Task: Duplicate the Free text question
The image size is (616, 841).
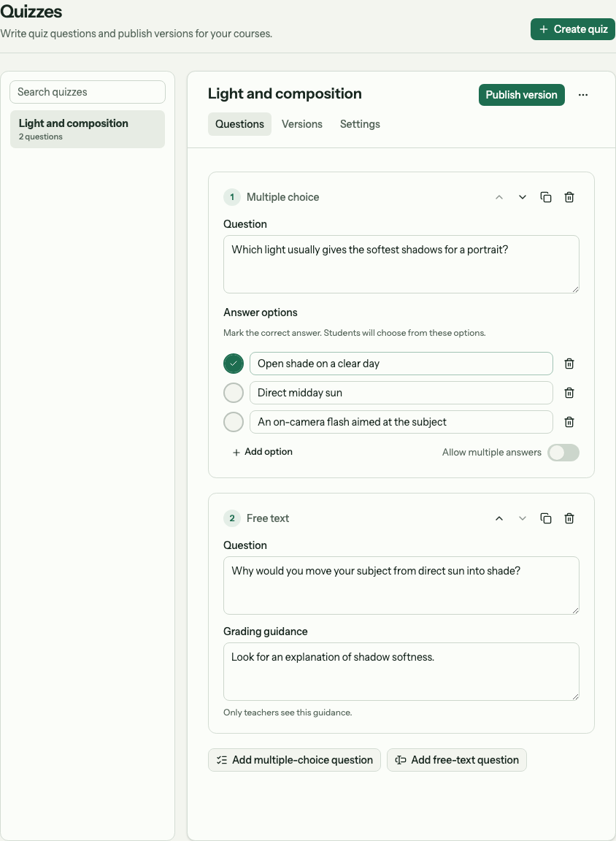Action: click(x=546, y=518)
